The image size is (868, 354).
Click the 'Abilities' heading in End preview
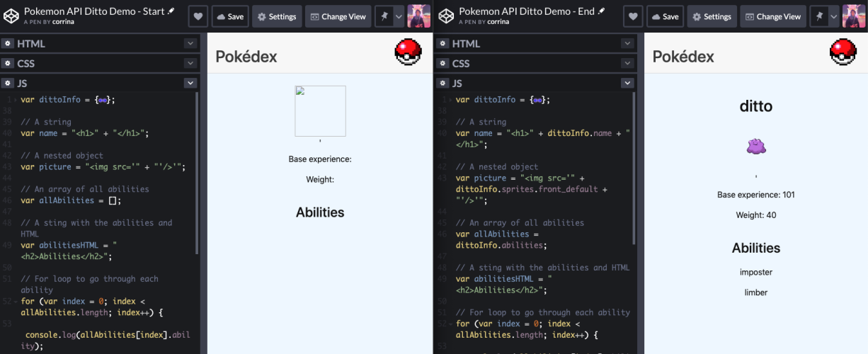pos(756,248)
